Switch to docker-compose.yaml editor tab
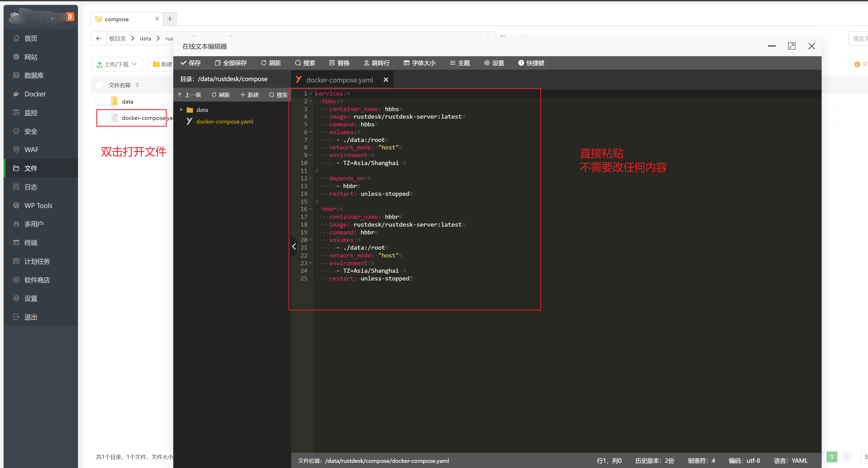868x468 pixels. pos(339,80)
